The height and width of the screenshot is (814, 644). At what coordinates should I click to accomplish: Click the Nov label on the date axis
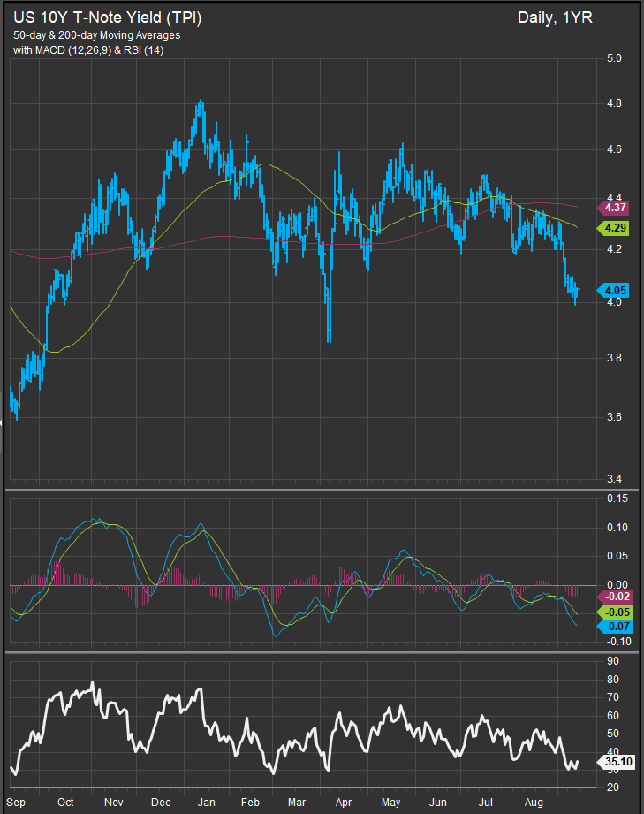pyautogui.click(x=113, y=803)
